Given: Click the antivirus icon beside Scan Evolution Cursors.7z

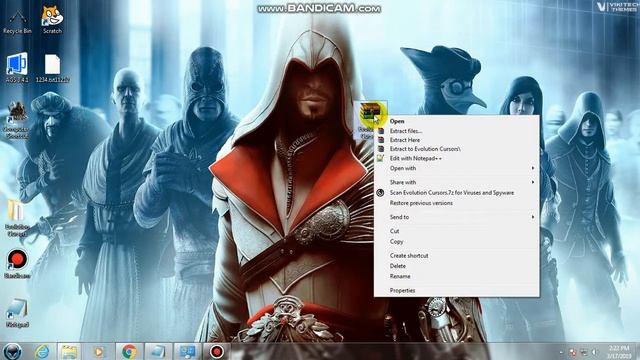Looking at the screenshot, I should tap(380, 193).
